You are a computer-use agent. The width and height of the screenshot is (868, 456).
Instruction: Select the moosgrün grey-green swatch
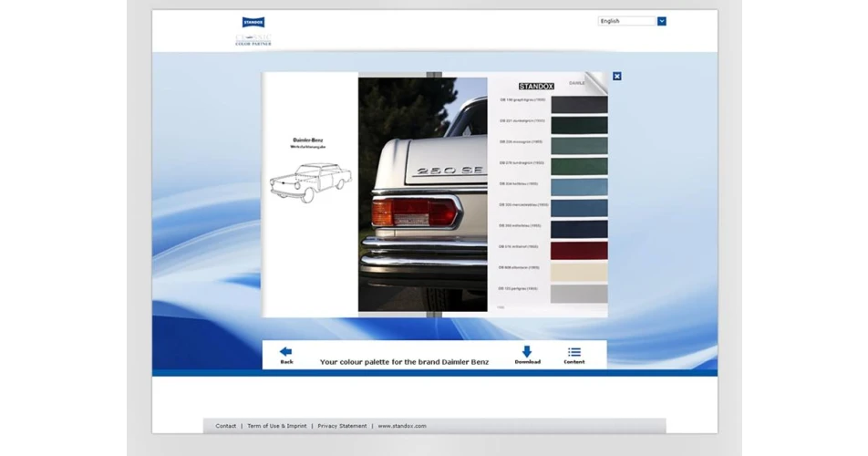point(579,146)
